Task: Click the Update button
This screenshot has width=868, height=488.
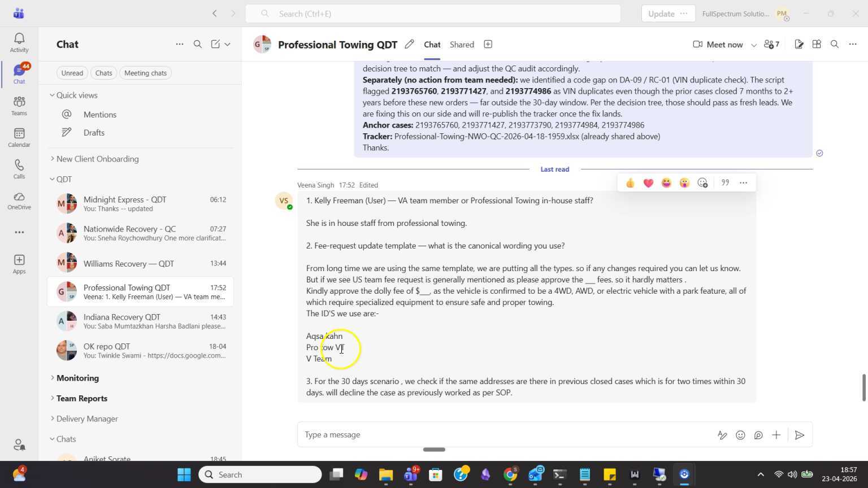Action: [661, 14]
